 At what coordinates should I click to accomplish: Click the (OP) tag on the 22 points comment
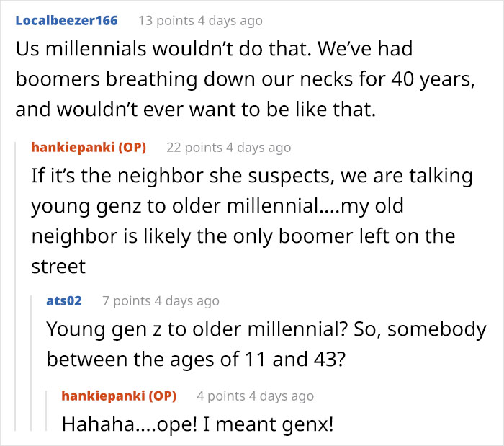(x=130, y=148)
